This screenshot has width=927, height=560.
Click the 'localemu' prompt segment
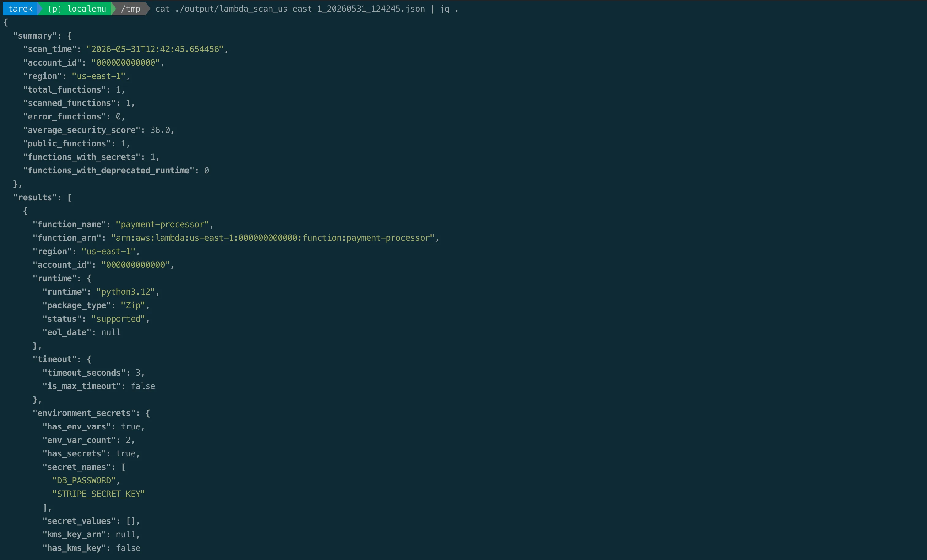pyautogui.click(x=77, y=9)
